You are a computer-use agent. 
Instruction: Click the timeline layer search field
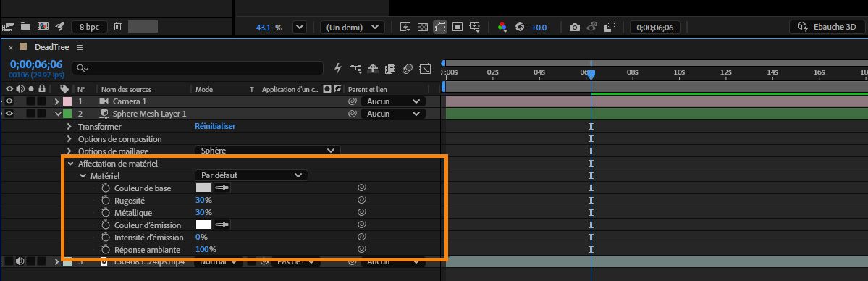198,67
